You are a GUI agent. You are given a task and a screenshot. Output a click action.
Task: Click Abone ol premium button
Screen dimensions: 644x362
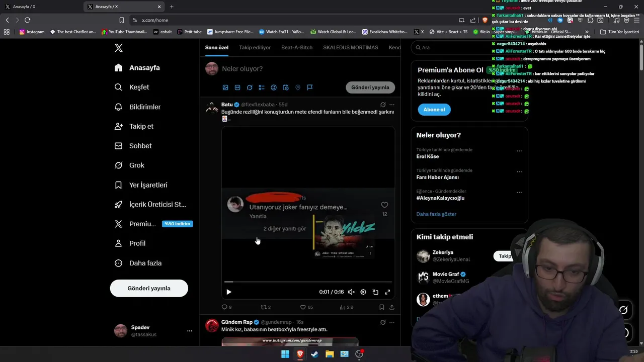point(434,110)
